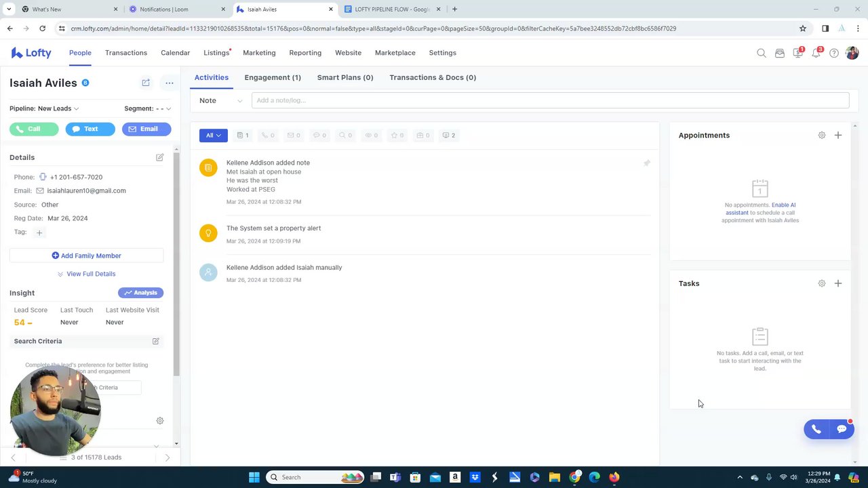Filter activities by calls icon
The height and width of the screenshot is (488, 868).
(x=268, y=136)
